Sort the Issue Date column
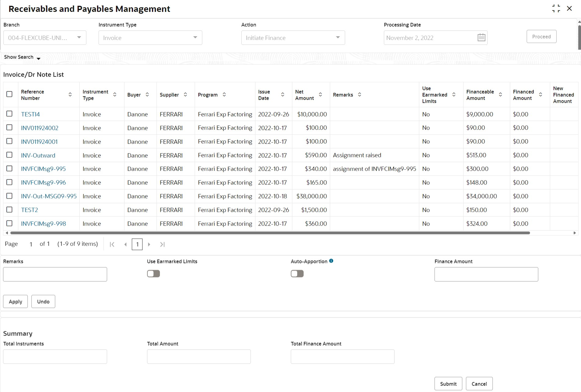 283,94
